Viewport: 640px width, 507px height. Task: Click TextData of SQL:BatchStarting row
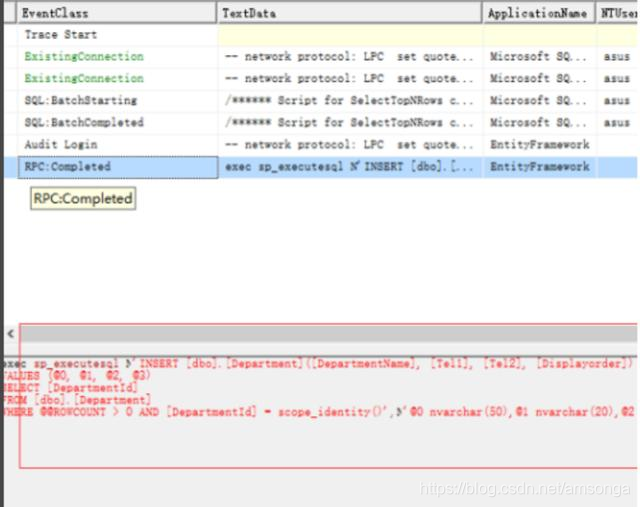[349, 100]
